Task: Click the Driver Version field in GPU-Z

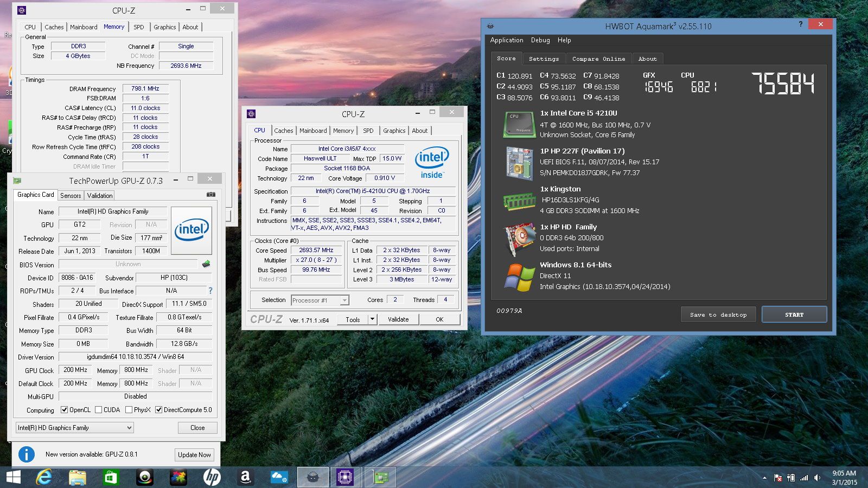Action: [135, 357]
